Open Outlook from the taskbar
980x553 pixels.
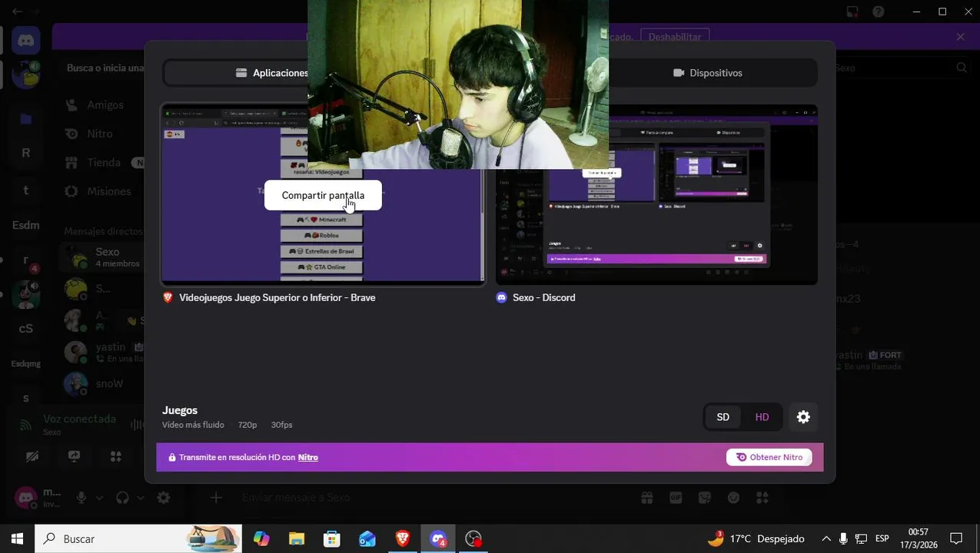pyautogui.click(x=367, y=539)
